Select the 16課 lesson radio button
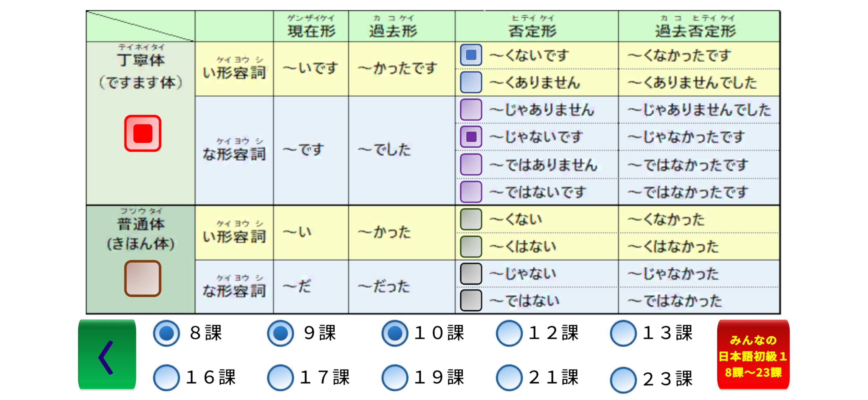 tap(166, 377)
